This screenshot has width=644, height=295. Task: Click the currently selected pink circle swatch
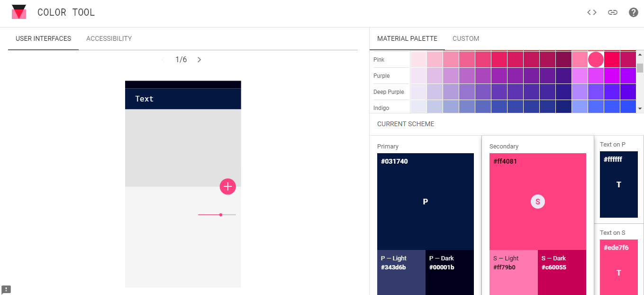click(x=596, y=59)
